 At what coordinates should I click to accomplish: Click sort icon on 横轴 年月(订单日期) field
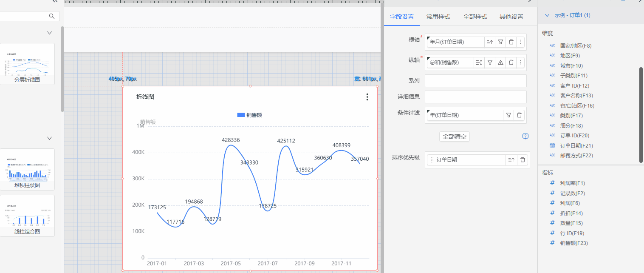(490, 42)
